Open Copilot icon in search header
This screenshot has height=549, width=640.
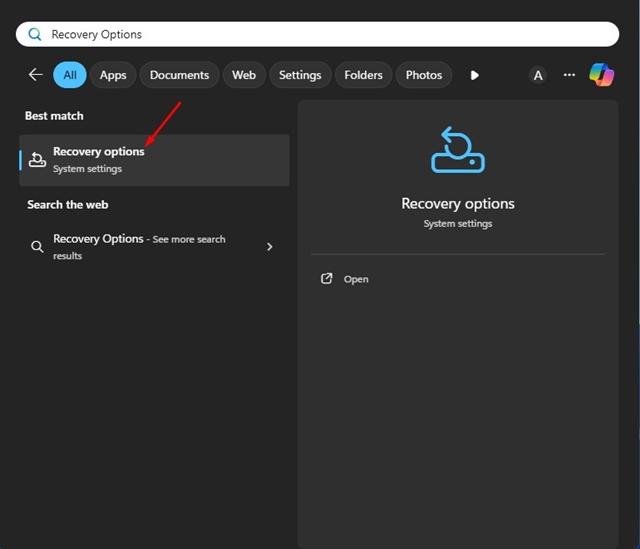[601, 75]
